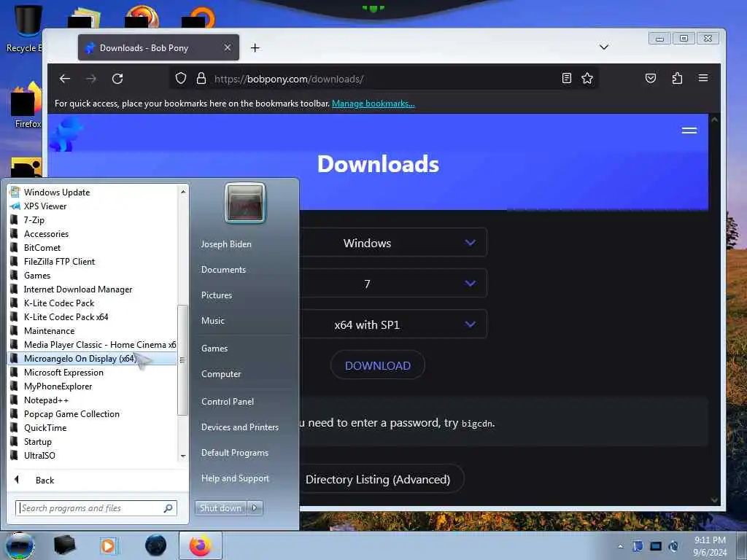The width and height of the screenshot is (747, 560).
Task: Open Directory Listing (Advanced)
Action: (x=379, y=479)
